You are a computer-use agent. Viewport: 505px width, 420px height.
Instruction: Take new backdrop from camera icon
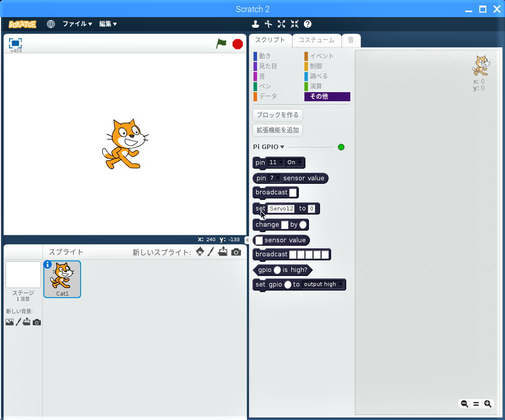(x=37, y=322)
